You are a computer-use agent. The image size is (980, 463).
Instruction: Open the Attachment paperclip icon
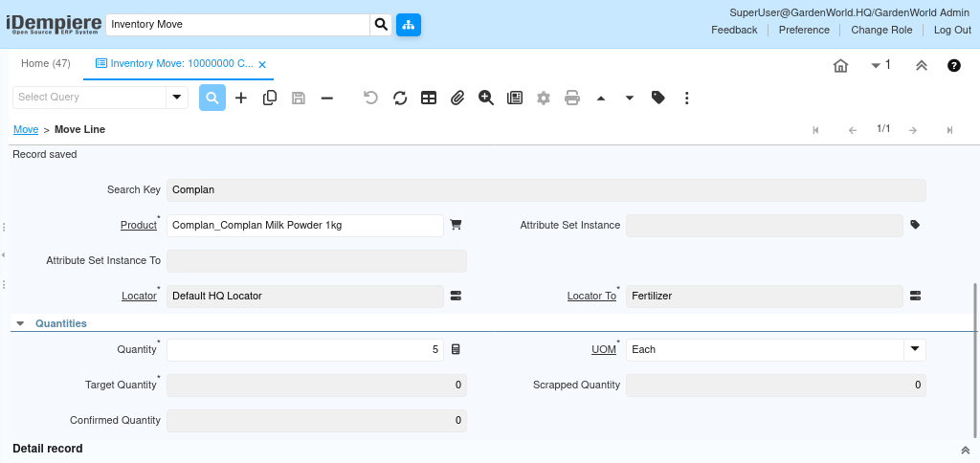tap(457, 98)
